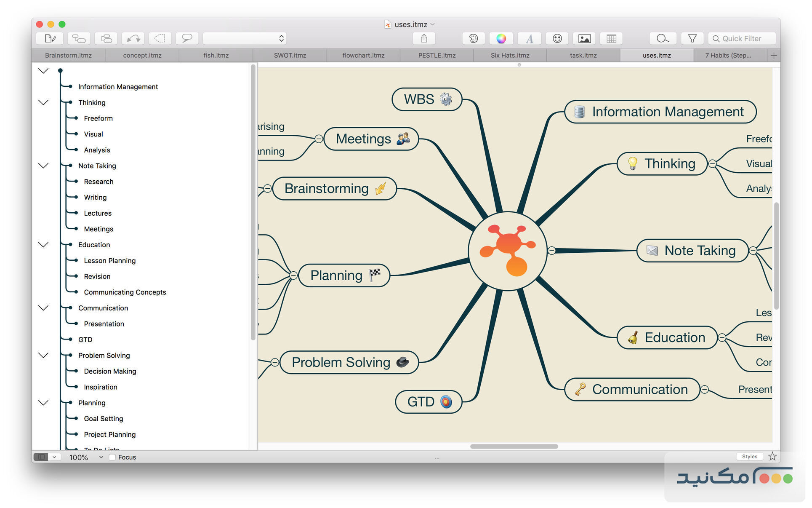The height and width of the screenshot is (508, 812).
Task: Collapse the Education node minus toggle
Action: point(722,337)
